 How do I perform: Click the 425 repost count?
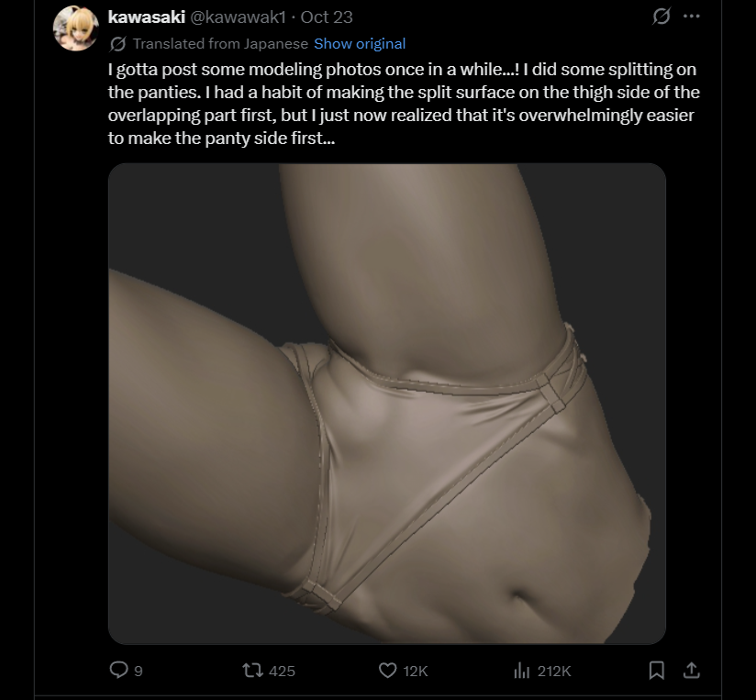(282, 671)
